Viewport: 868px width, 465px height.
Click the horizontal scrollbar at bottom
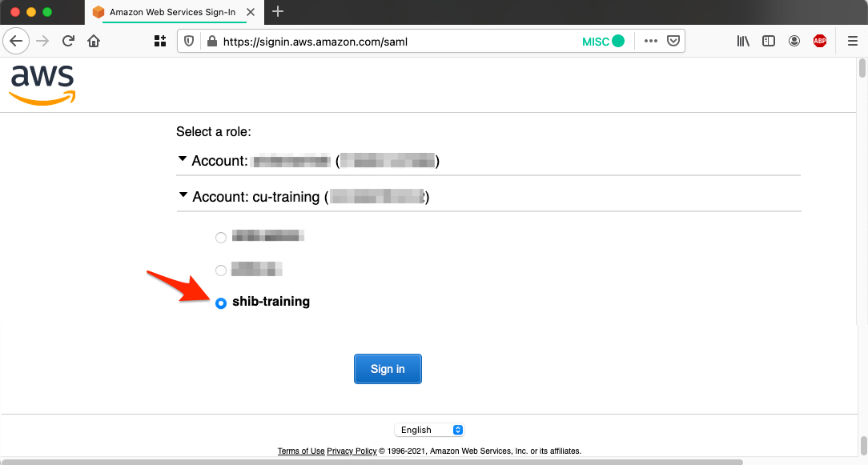click(371, 462)
